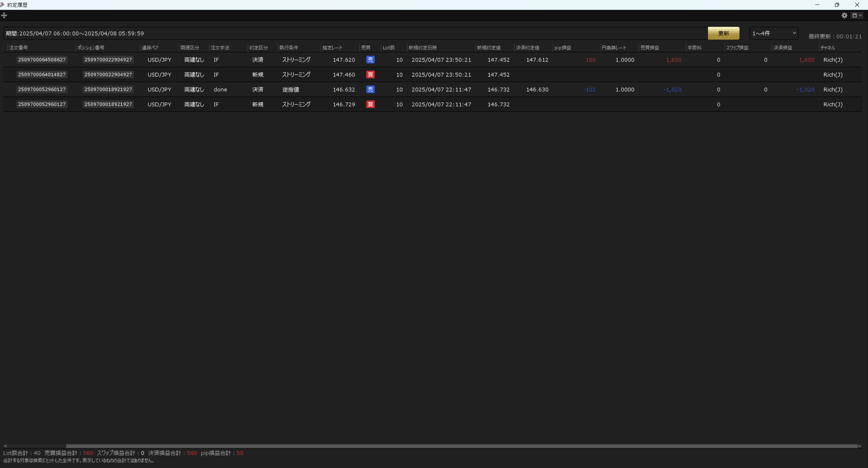Image resolution: width=868 pixels, height=468 pixels.
Task: Open settings with the gear icon
Action: pos(844,15)
